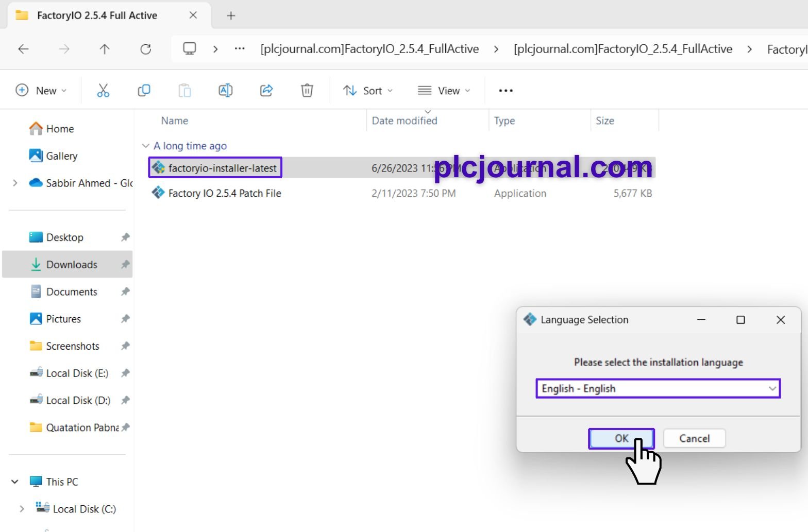Close the FactoryIO 2.5.4 Full Active tab
Image resolution: width=808 pixels, height=532 pixels.
(193, 15)
